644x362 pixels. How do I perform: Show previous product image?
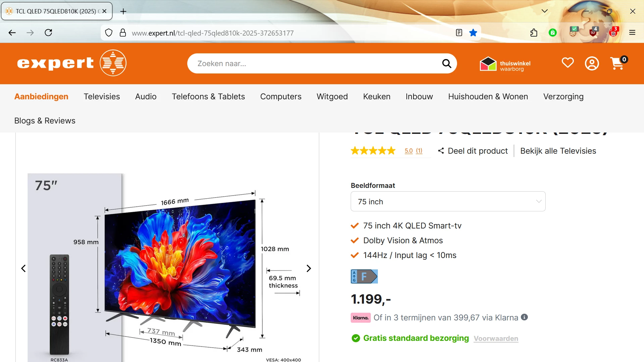coord(23,268)
